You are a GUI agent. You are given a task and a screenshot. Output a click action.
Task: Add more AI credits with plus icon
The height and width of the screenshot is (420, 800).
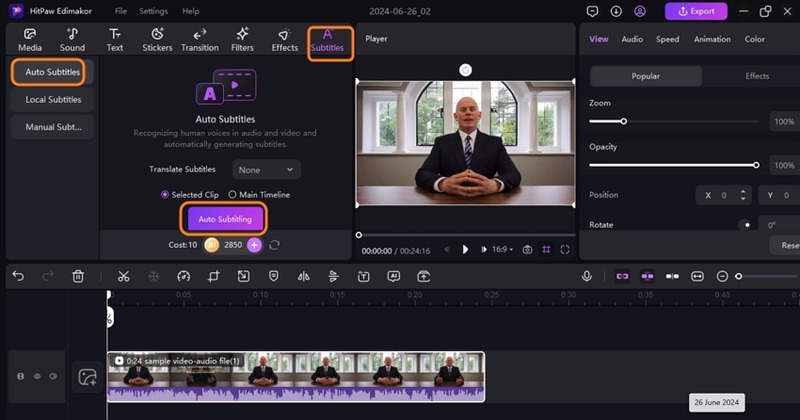(254, 245)
